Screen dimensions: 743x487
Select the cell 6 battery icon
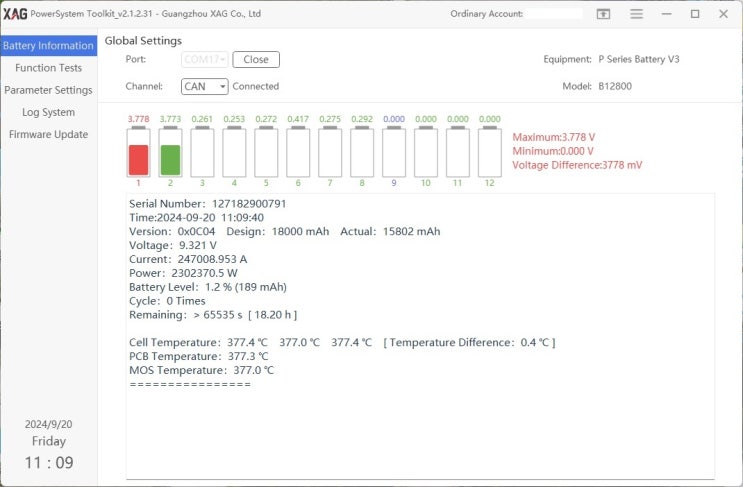pyautogui.click(x=298, y=153)
